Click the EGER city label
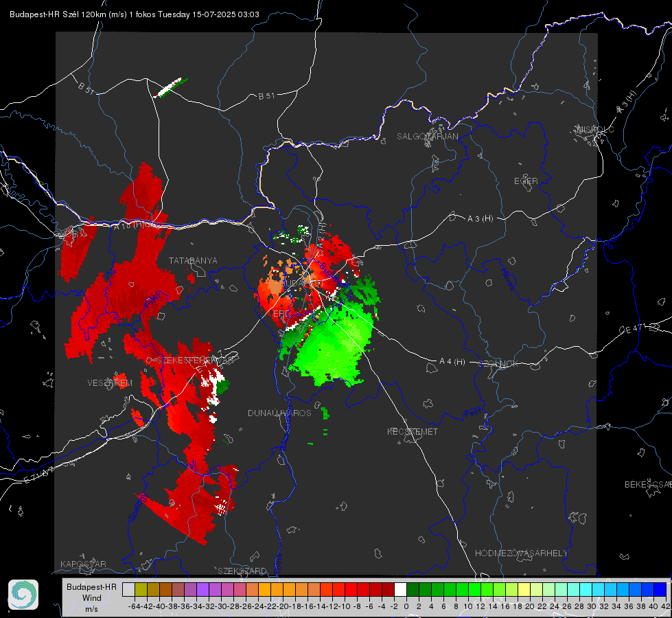The height and width of the screenshot is (618, 672). 526,181
